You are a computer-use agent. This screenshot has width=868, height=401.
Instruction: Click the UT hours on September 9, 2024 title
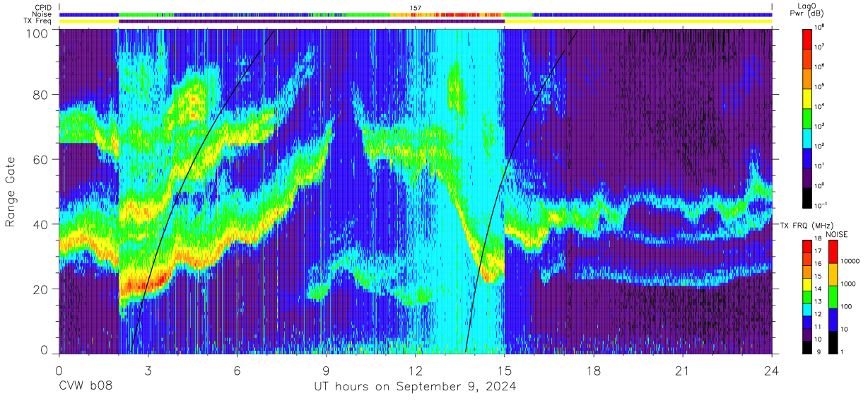click(x=415, y=386)
